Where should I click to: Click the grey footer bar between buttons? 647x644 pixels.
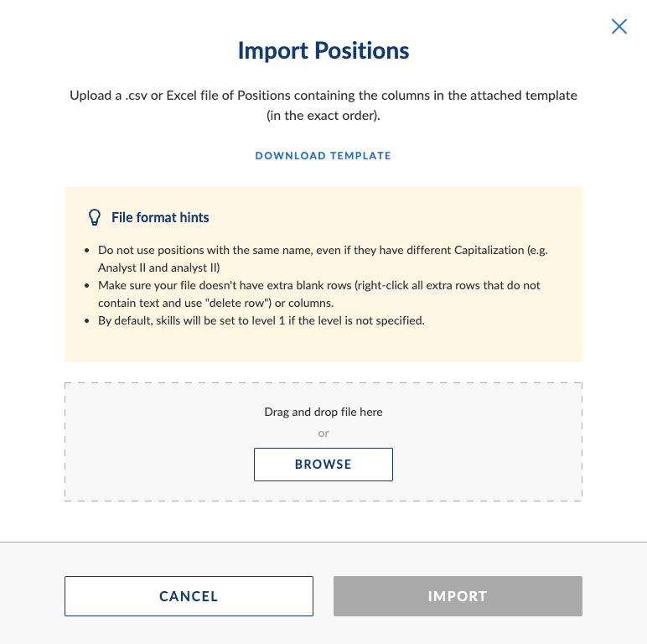(323, 596)
